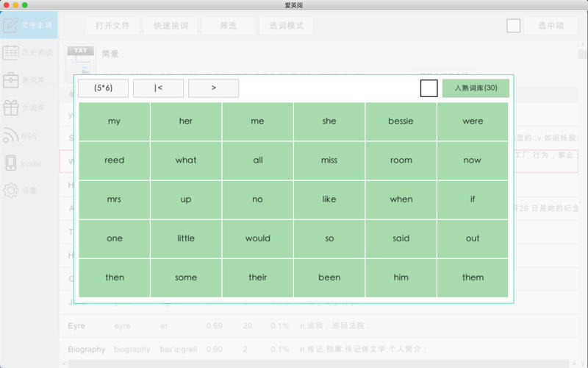Image resolution: width=588 pixels, height=368 pixels.
Task: Open the 文中生词 sidebar section
Action: coord(29,25)
